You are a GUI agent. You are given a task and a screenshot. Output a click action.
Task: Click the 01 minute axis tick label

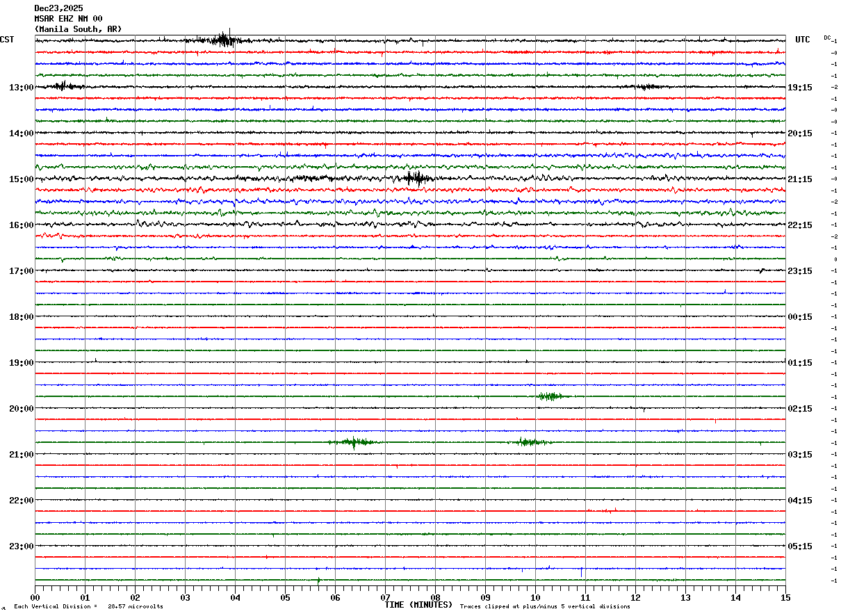(x=85, y=597)
